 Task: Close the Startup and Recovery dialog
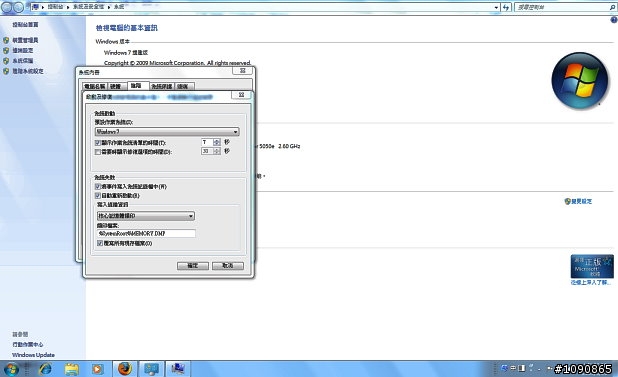click(x=242, y=95)
